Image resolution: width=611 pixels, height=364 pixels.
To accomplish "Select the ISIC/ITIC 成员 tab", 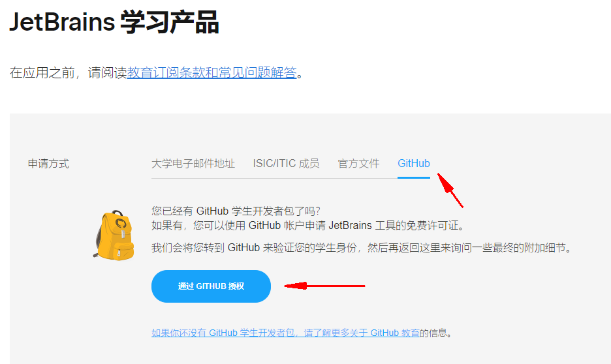I will 286,164.
